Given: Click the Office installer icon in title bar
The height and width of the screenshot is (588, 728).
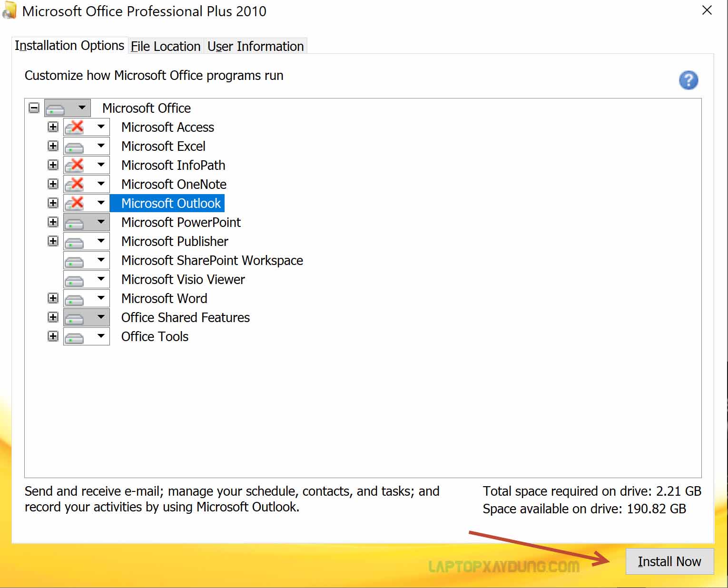Looking at the screenshot, I should tap(9, 11).
